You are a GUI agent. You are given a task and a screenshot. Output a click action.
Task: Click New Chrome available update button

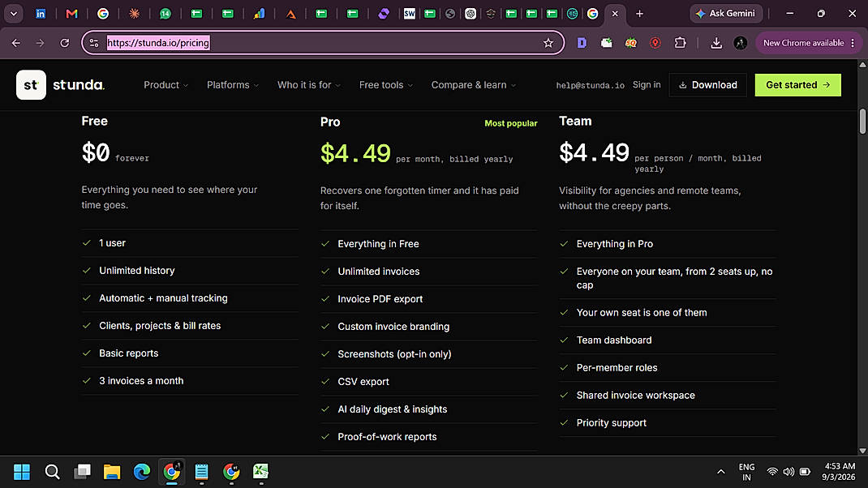pyautogui.click(x=809, y=43)
